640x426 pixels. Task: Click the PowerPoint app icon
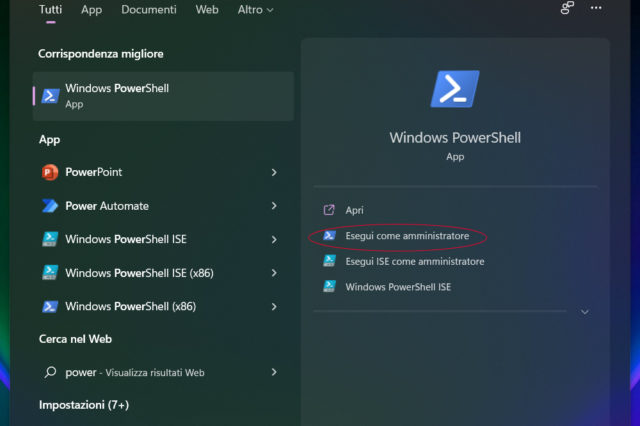point(50,172)
